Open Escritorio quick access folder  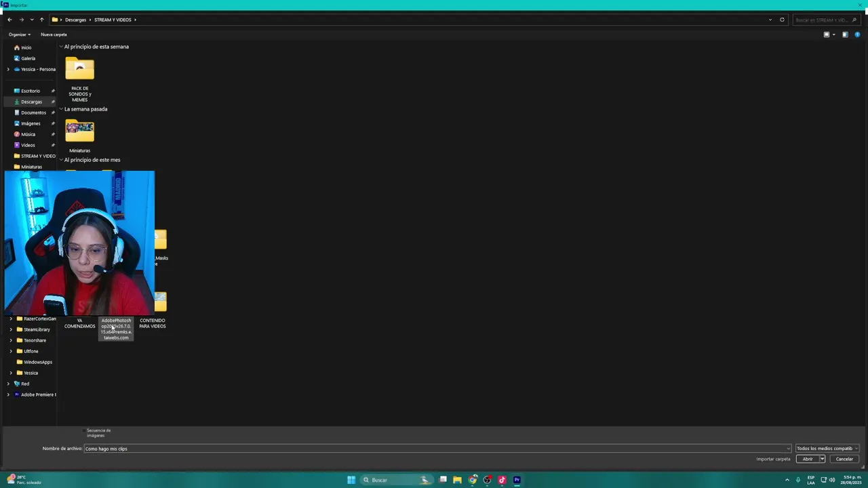tap(30, 91)
